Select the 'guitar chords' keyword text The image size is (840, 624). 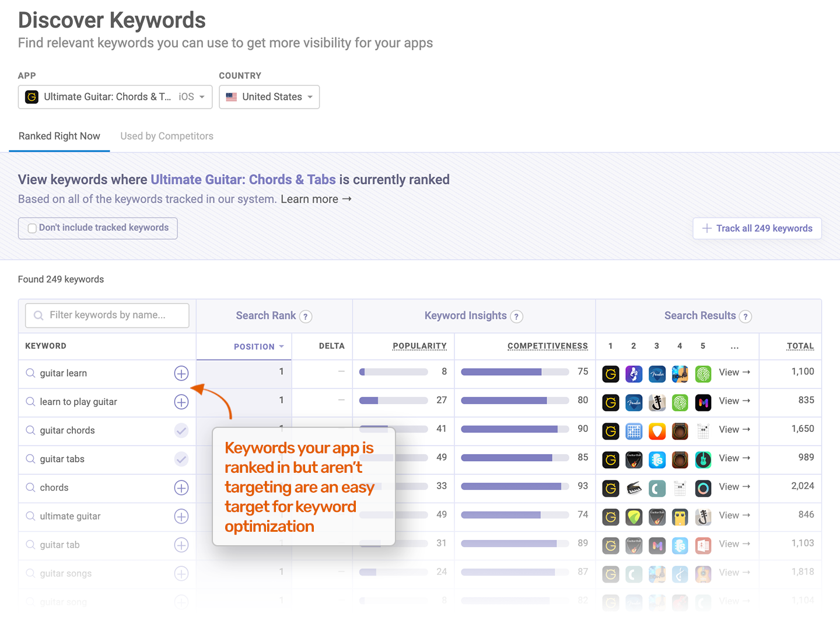(67, 431)
